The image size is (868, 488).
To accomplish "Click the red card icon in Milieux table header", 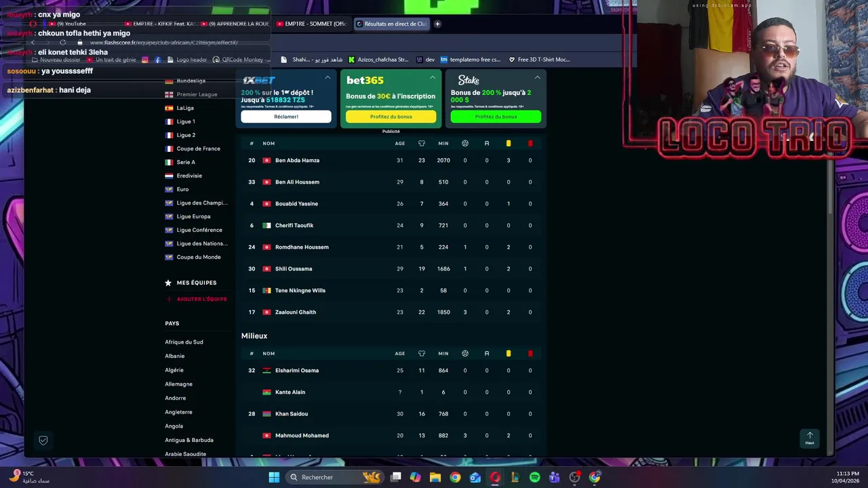I will (530, 354).
